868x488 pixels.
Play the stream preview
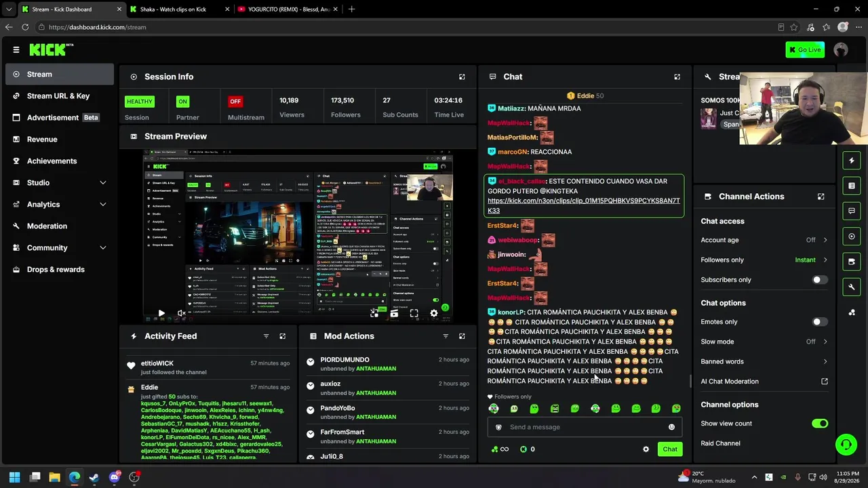[x=161, y=313]
